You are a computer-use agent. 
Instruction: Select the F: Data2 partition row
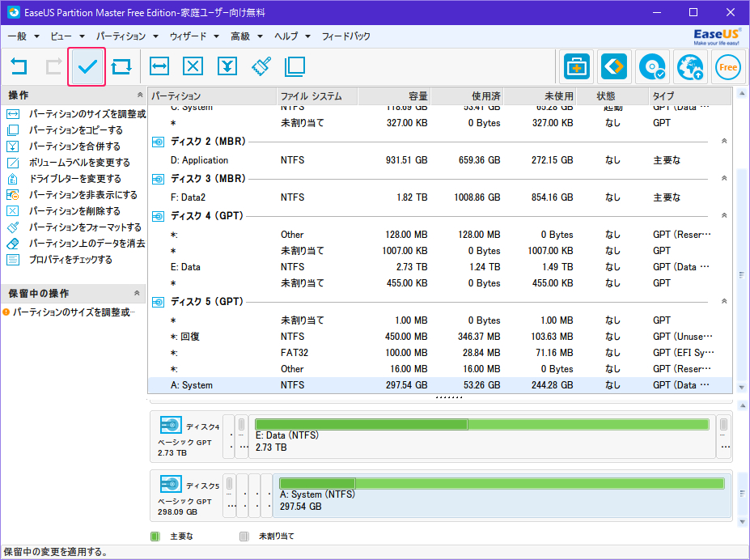tap(439, 197)
